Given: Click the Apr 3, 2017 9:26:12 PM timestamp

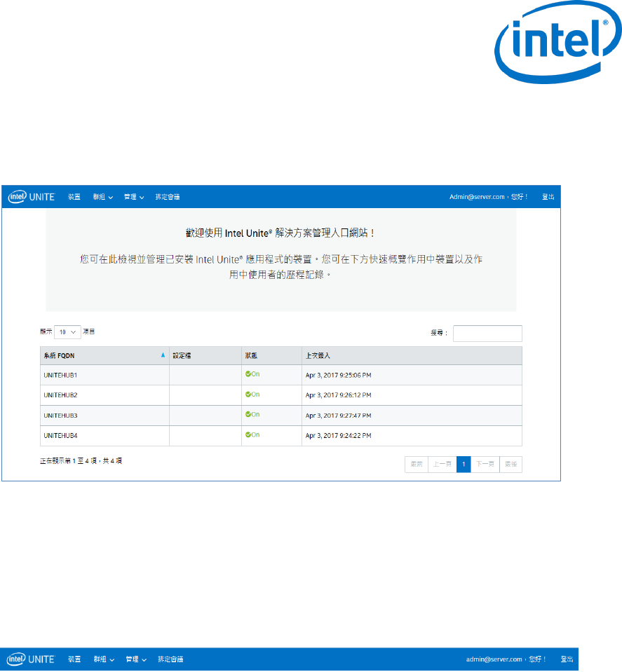Looking at the screenshot, I should (x=339, y=395).
